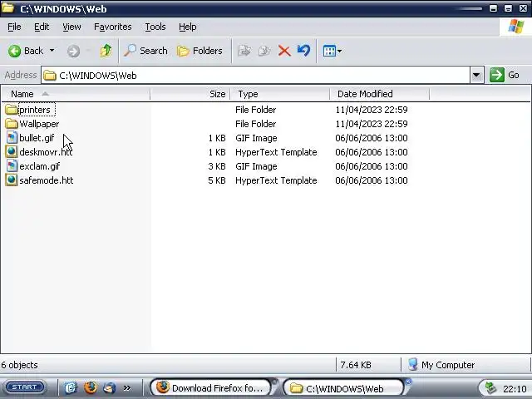Switch to Download Firefox taskbar window
Screen dimensions: 532x399
pyautogui.click(x=210, y=387)
